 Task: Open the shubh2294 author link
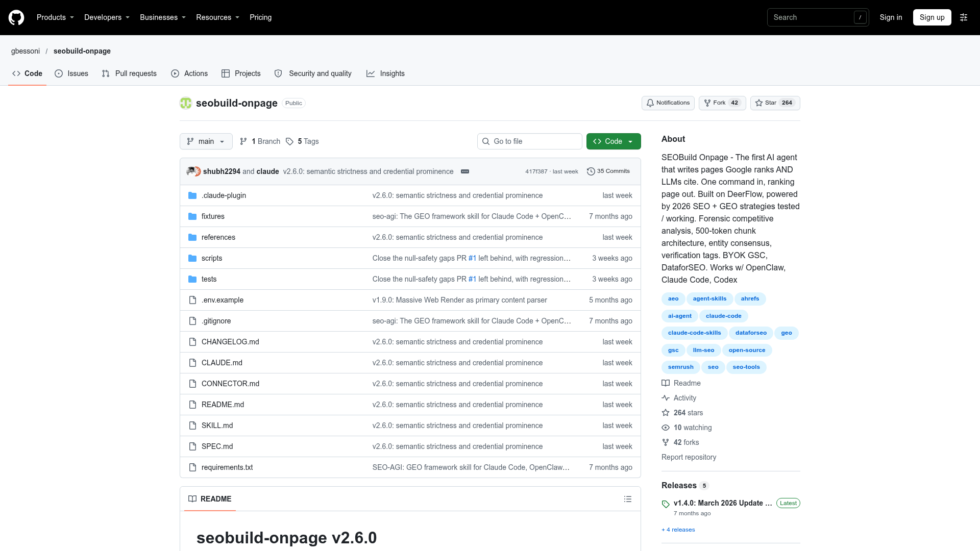(222, 171)
